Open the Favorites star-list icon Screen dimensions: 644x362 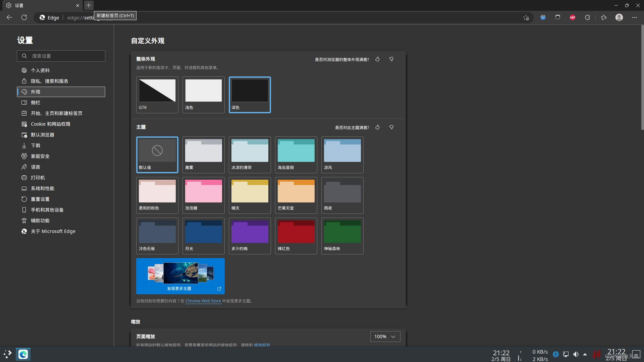tap(604, 17)
